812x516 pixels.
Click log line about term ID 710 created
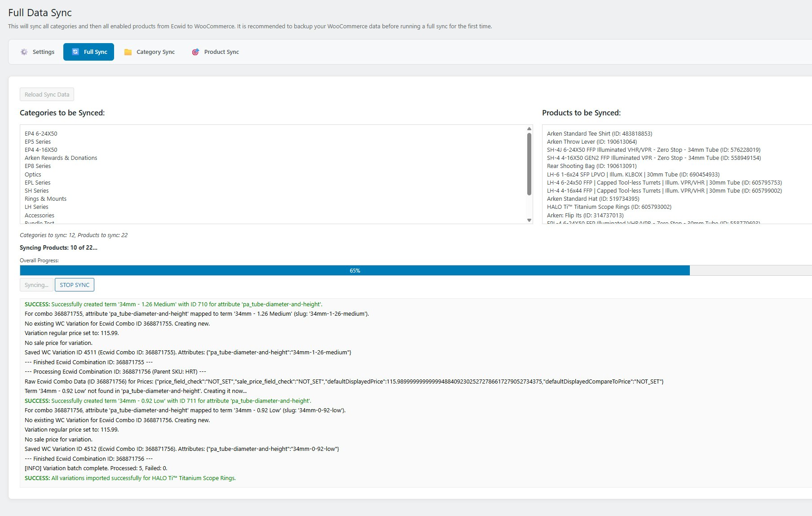(173, 304)
